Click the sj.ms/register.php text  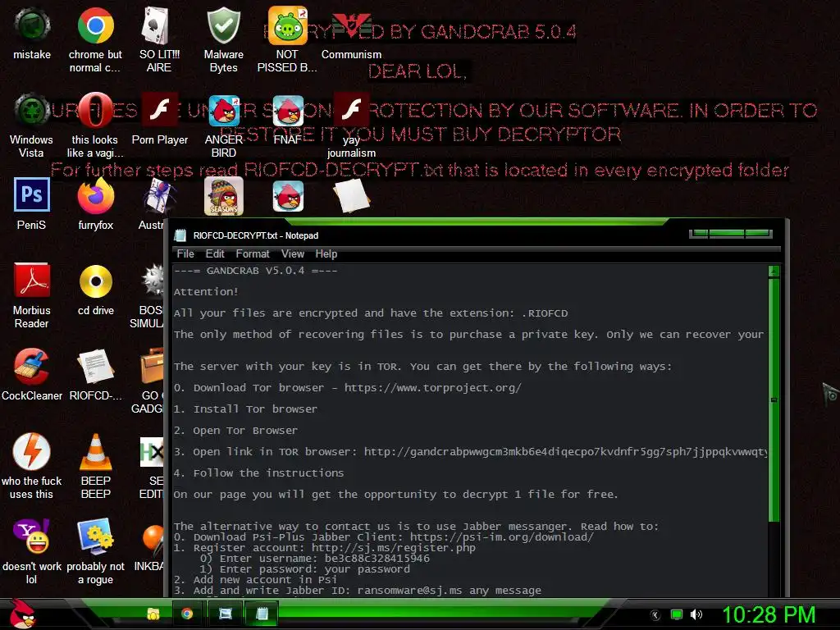pos(394,547)
